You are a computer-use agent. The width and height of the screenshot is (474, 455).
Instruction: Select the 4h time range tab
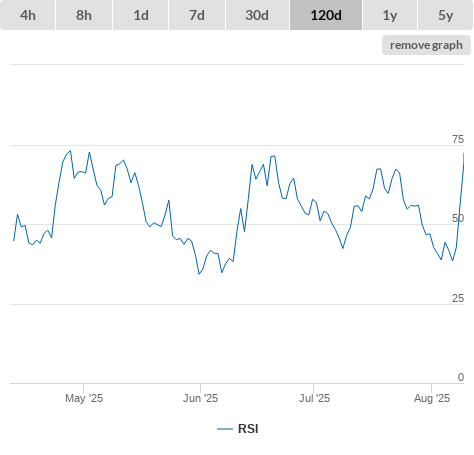coord(28,15)
